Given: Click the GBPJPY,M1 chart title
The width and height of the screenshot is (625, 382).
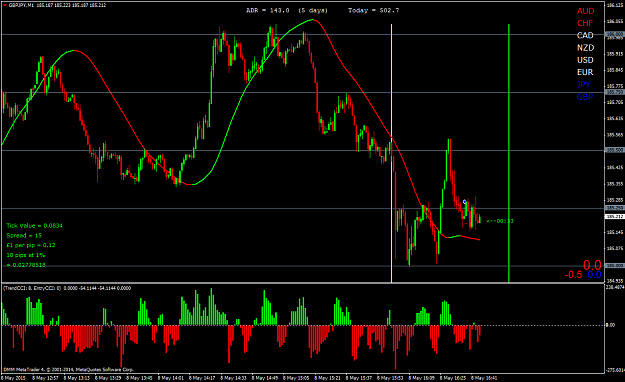Looking at the screenshot, I should [x=20, y=5].
